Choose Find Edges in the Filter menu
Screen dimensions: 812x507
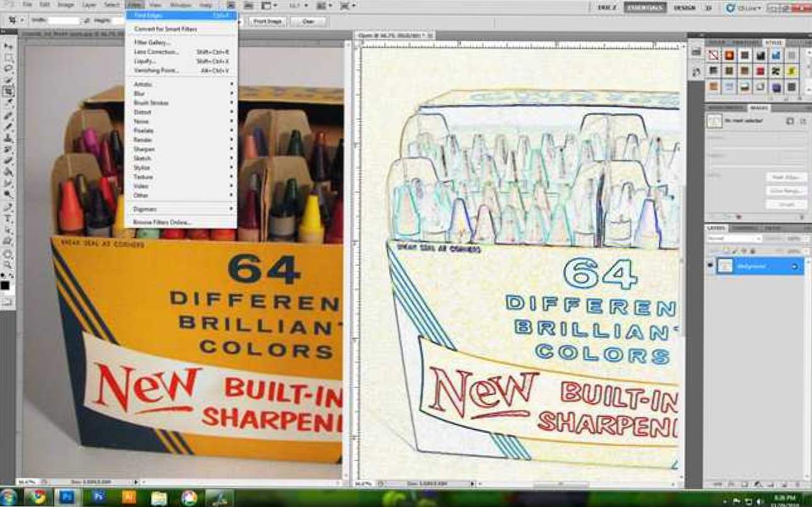[181, 15]
